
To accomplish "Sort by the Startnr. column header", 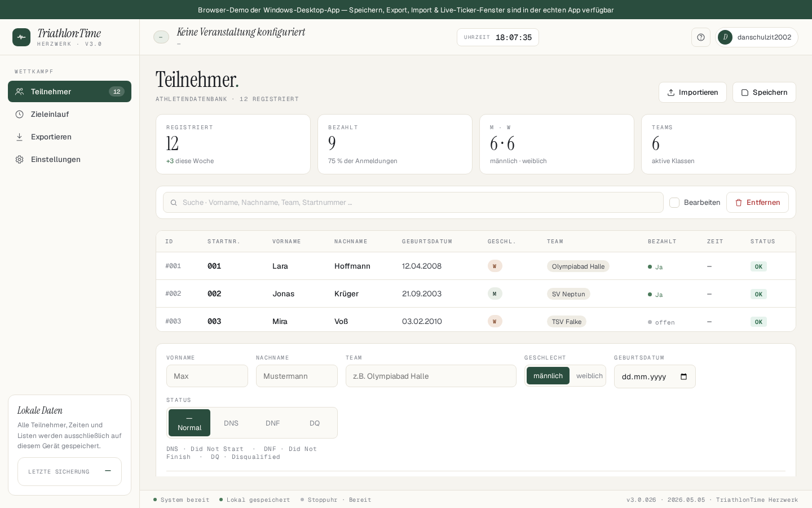I will pos(224,242).
